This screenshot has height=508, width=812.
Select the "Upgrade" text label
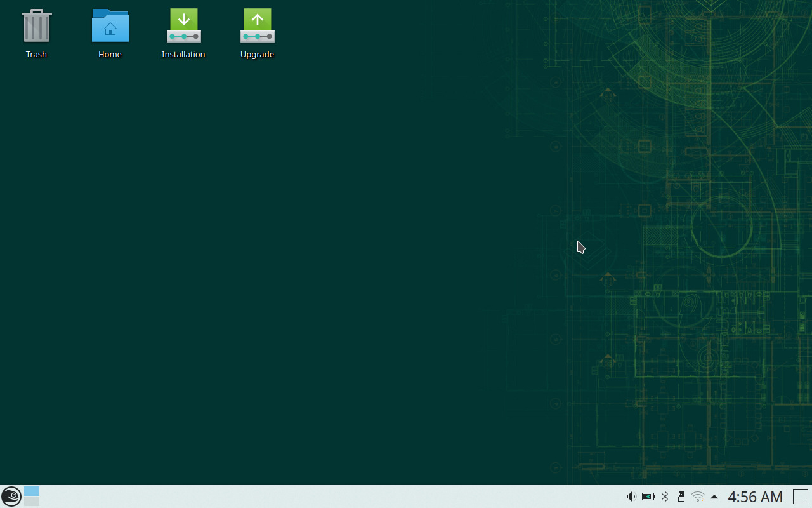257,55
